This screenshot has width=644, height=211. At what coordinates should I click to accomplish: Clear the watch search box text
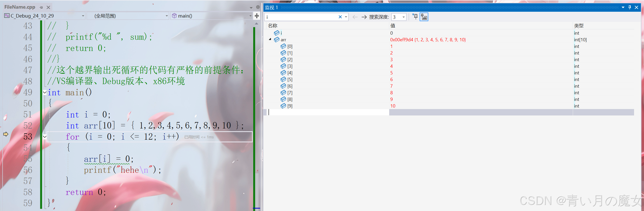coord(340,17)
